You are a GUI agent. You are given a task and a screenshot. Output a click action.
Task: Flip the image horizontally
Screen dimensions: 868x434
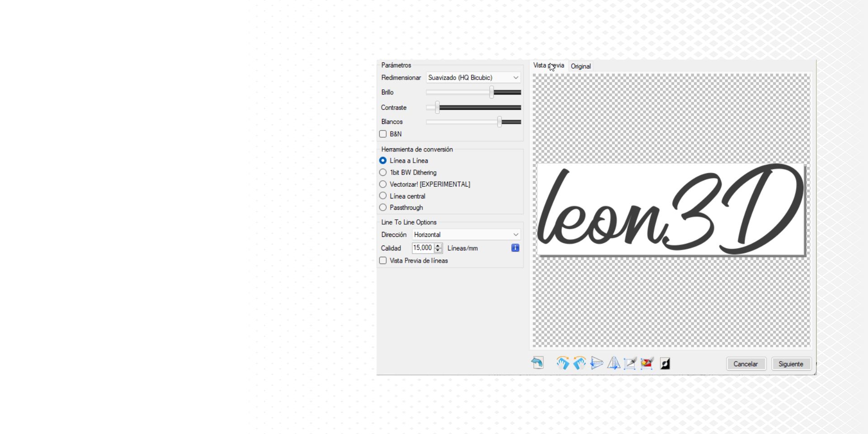click(x=613, y=363)
